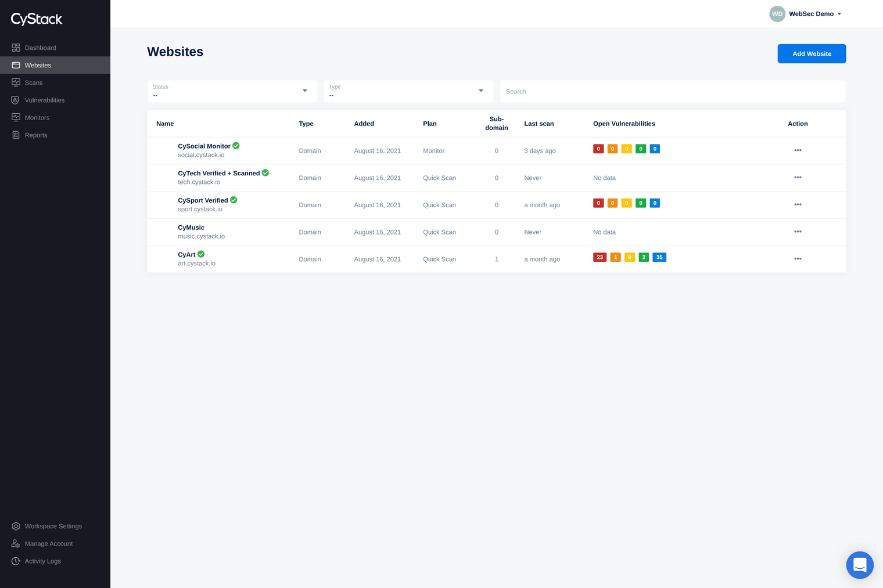This screenshot has width=883, height=588.
Task: Open Vulnerabilities page in sidebar
Action: pyautogui.click(x=45, y=100)
